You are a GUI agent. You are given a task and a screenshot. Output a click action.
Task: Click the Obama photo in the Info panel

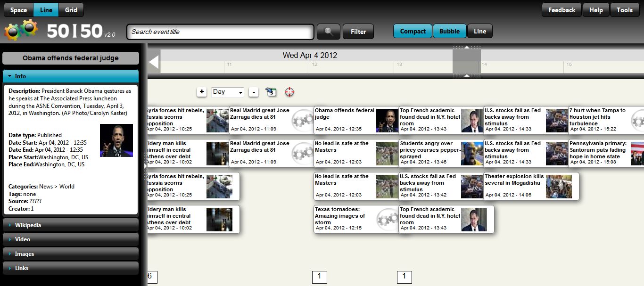click(116, 140)
